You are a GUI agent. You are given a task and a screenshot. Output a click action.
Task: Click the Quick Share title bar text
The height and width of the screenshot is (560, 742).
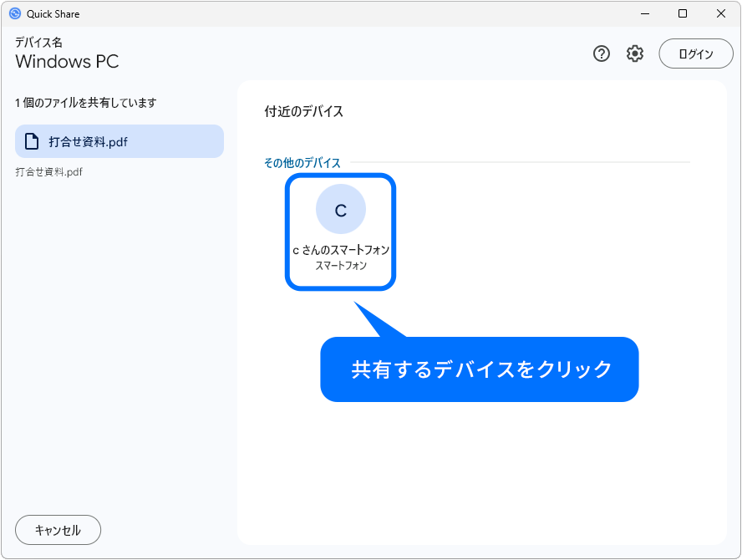pos(53,13)
